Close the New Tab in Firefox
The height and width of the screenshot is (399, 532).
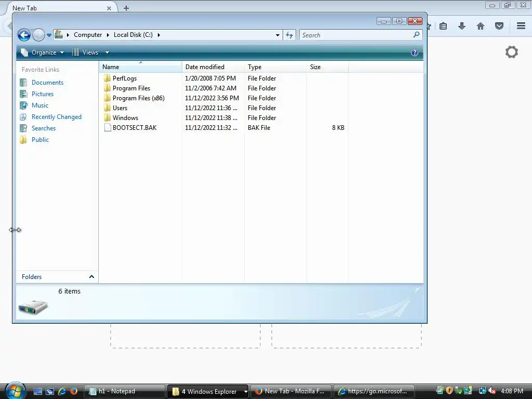point(109,8)
